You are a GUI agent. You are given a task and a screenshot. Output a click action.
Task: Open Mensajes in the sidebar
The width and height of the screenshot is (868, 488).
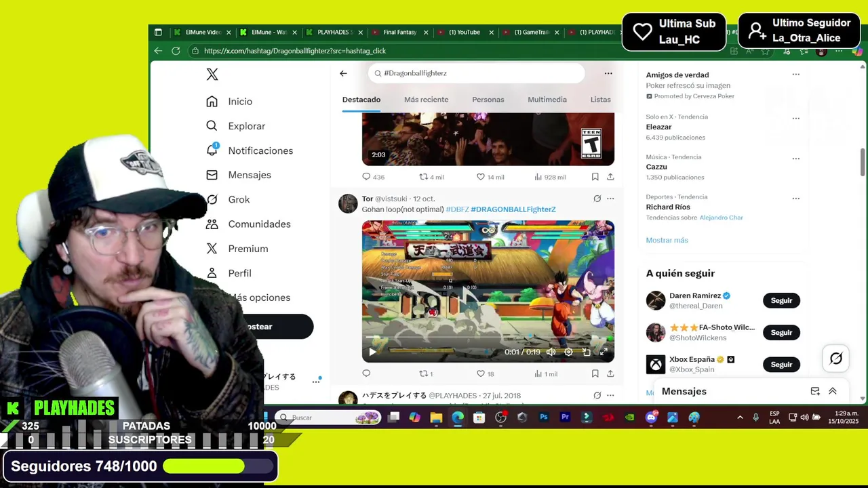239,175
